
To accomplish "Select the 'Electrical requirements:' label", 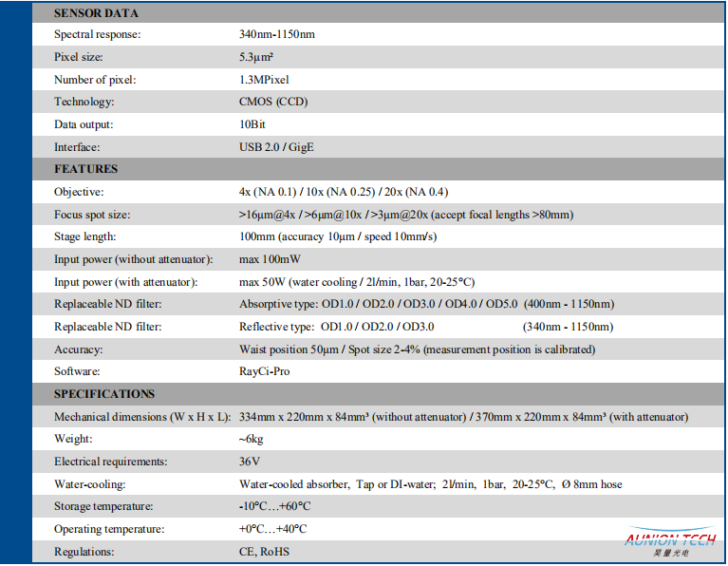I will tap(110, 462).
